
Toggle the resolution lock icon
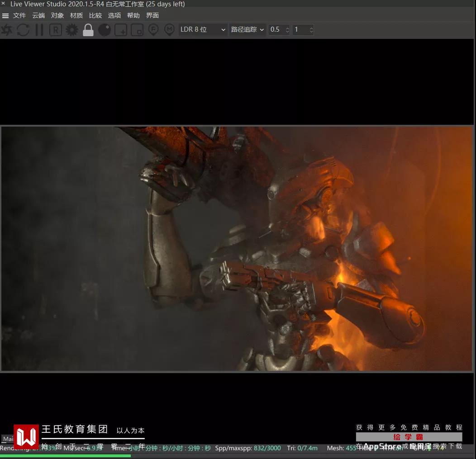pos(88,30)
